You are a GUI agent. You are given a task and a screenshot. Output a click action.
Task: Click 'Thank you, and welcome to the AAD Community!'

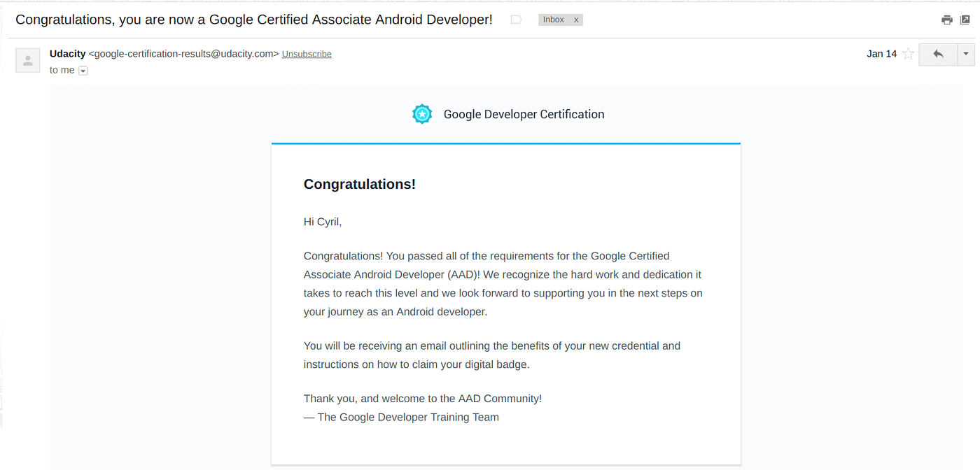click(423, 399)
